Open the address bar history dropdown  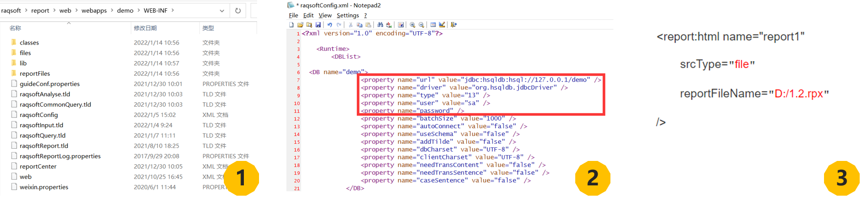222,10
